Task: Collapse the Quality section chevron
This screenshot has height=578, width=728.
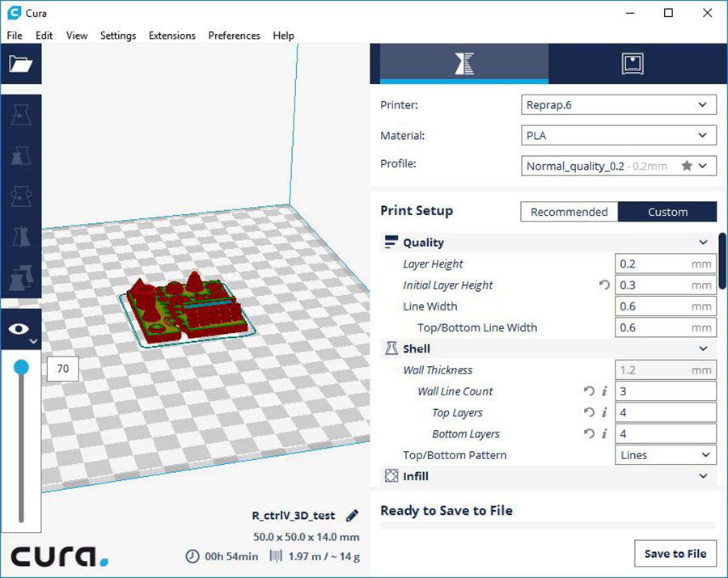Action: [x=703, y=243]
